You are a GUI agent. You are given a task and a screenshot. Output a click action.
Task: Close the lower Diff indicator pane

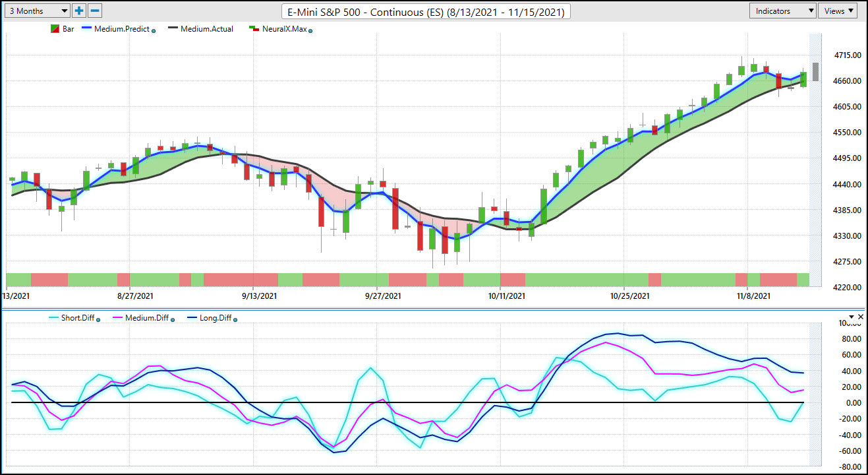(x=860, y=317)
